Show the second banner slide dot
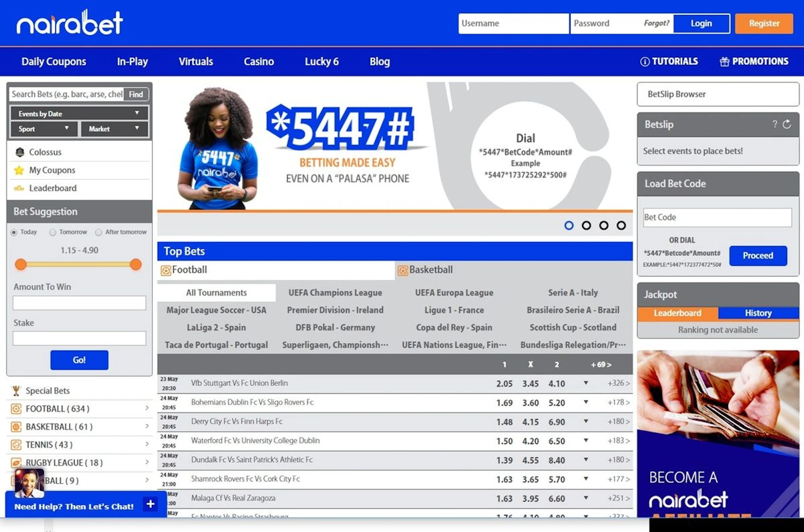This screenshot has width=804, height=532. (586, 225)
